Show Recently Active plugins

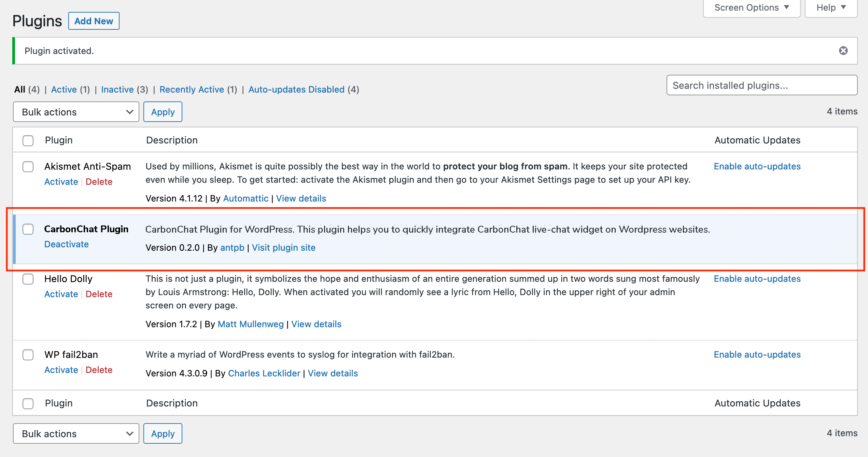192,89
